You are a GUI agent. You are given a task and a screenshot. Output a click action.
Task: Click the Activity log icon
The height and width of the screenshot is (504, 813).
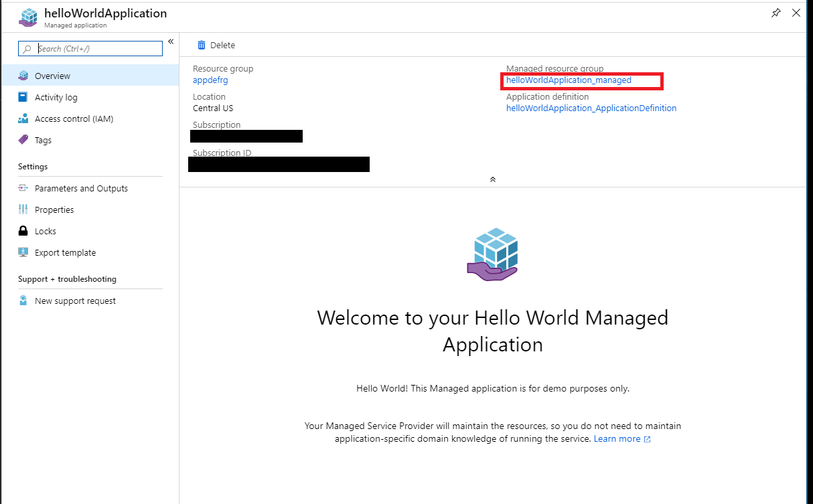(x=23, y=97)
